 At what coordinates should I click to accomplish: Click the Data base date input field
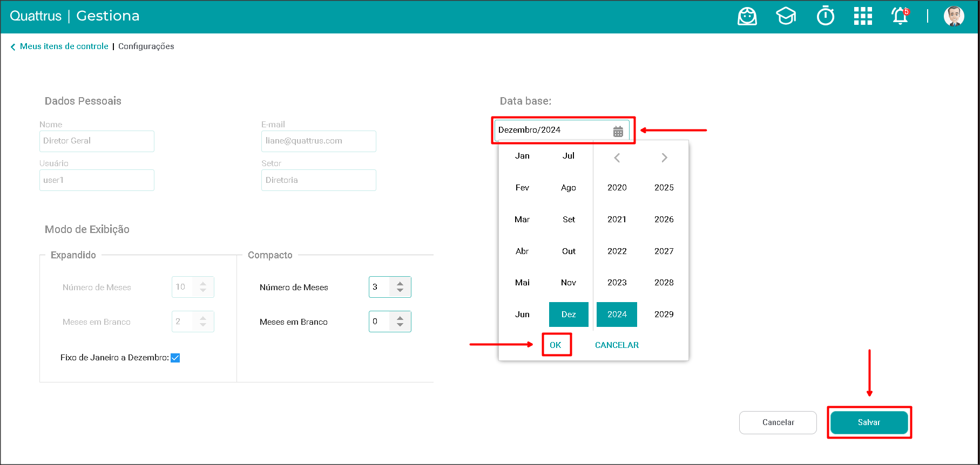point(553,130)
